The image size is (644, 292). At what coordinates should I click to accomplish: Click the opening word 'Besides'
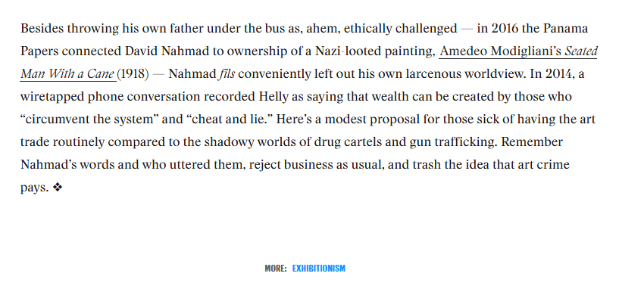pos(42,29)
